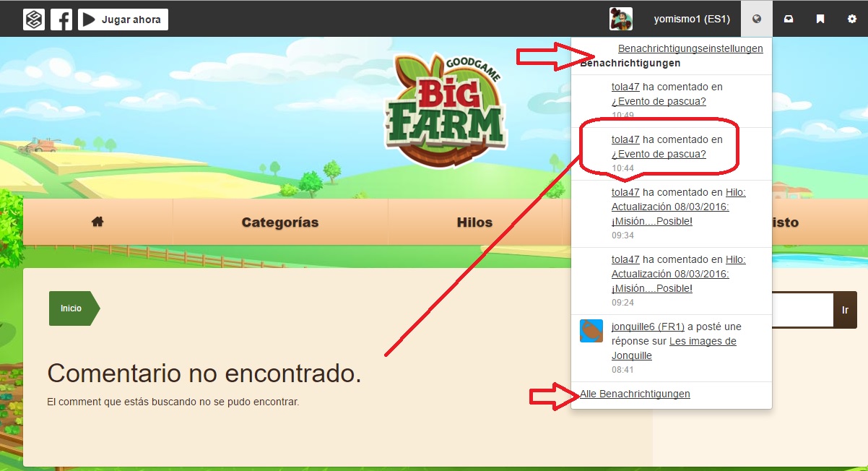Open Alle Benachrichtigungen link
The width and height of the screenshot is (868, 471).
click(635, 394)
